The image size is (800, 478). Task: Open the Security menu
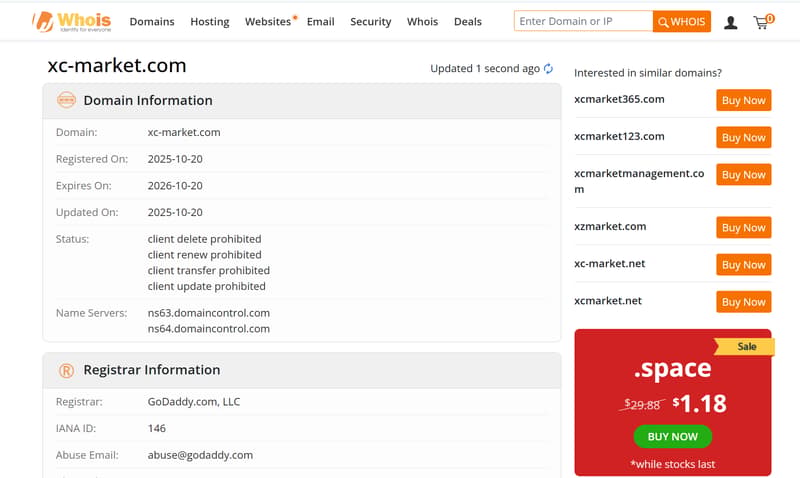tap(370, 21)
